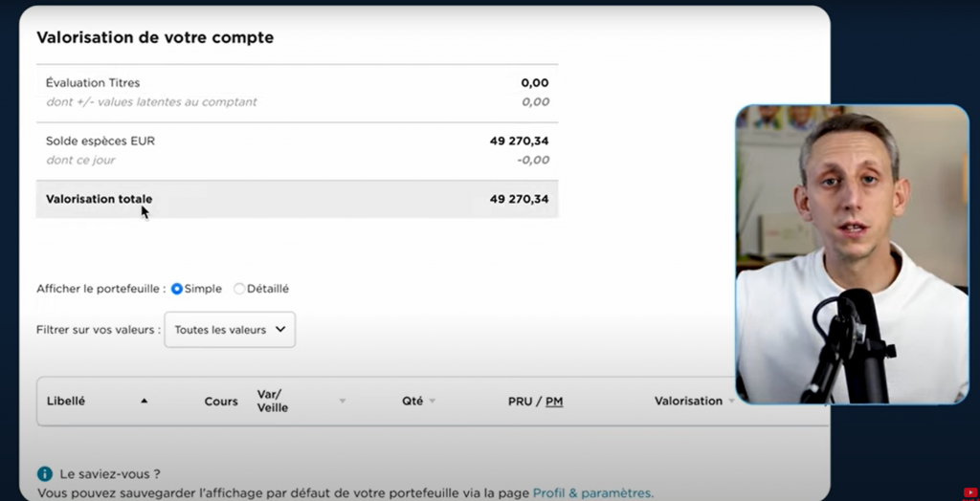Click the Valorisation column header text
This screenshot has width=980, height=501.
coord(688,402)
